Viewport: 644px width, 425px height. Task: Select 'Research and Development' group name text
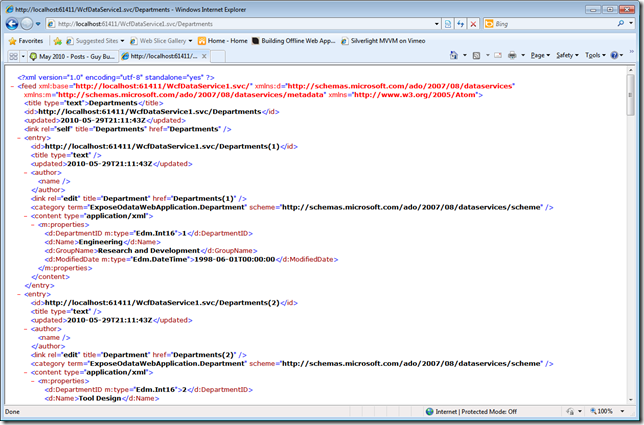[149, 251]
